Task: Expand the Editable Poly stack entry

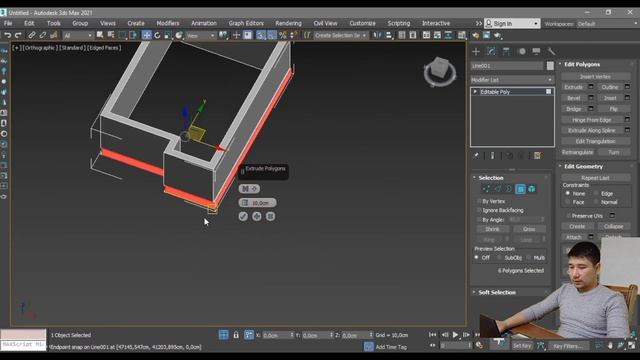Action: point(475,92)
